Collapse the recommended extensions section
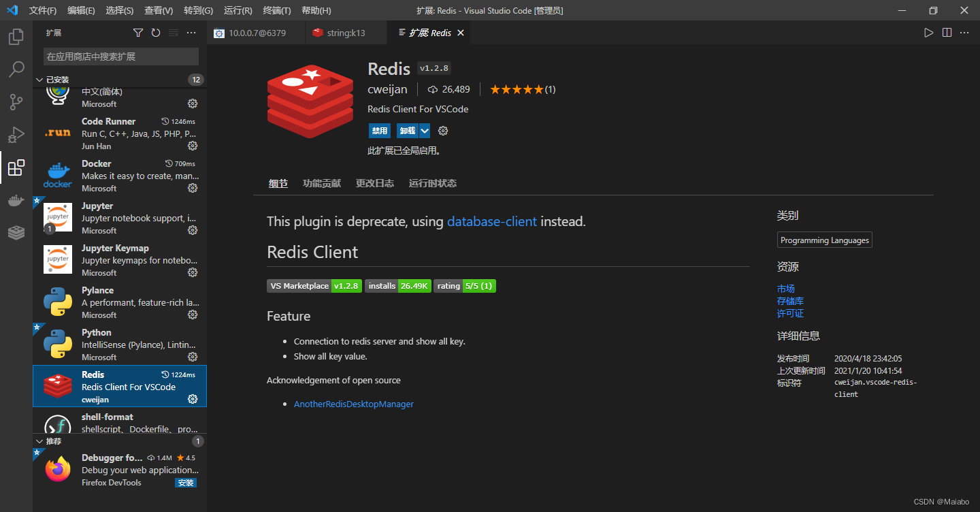This screenshot has height=512, width=980. (x=39, y=441)
